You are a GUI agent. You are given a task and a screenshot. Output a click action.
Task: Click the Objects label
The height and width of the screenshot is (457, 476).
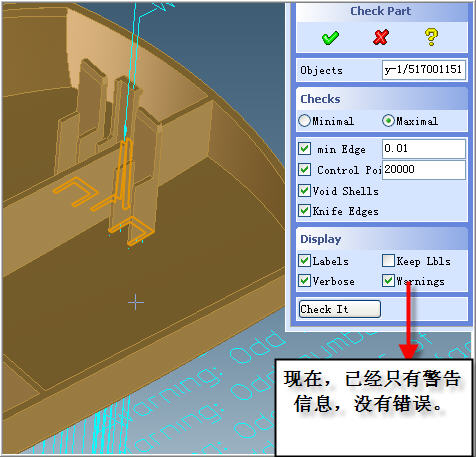pyautogui.click(x=321, y=70)
